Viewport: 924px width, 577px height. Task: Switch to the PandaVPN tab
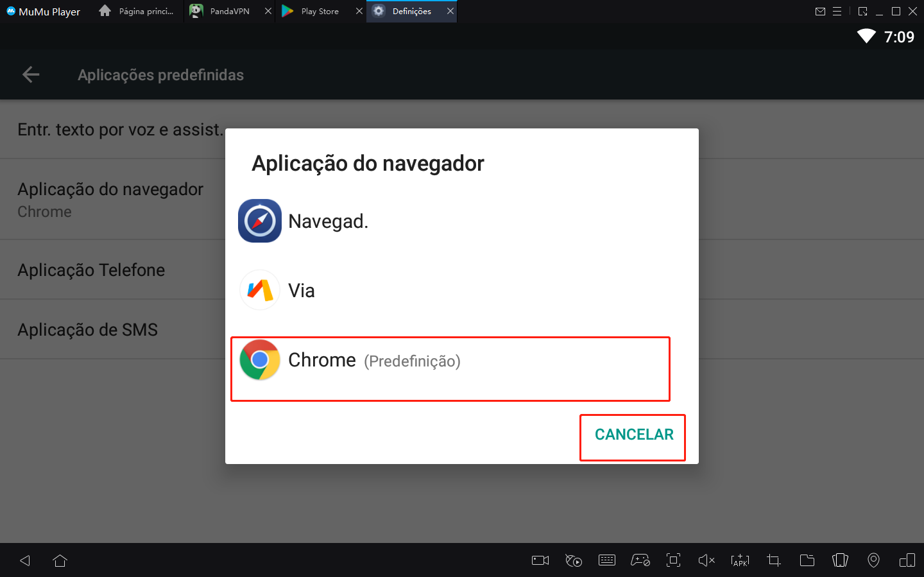tap(226, 11)
